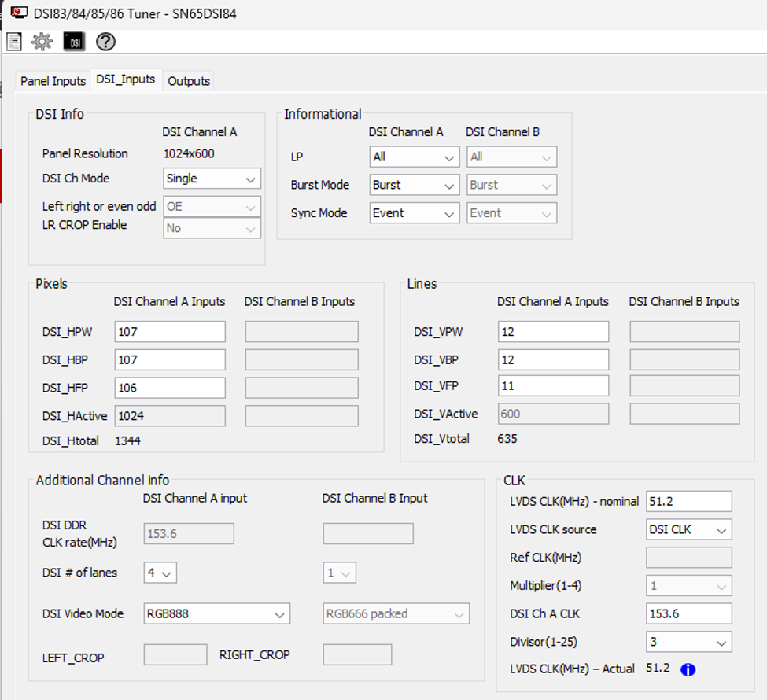Expand the Channel A Sync Mode dropdown

(415, 213)
